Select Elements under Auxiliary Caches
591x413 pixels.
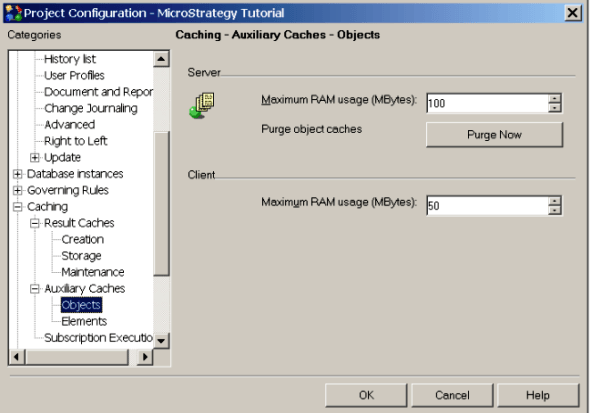tap(84, 321)
